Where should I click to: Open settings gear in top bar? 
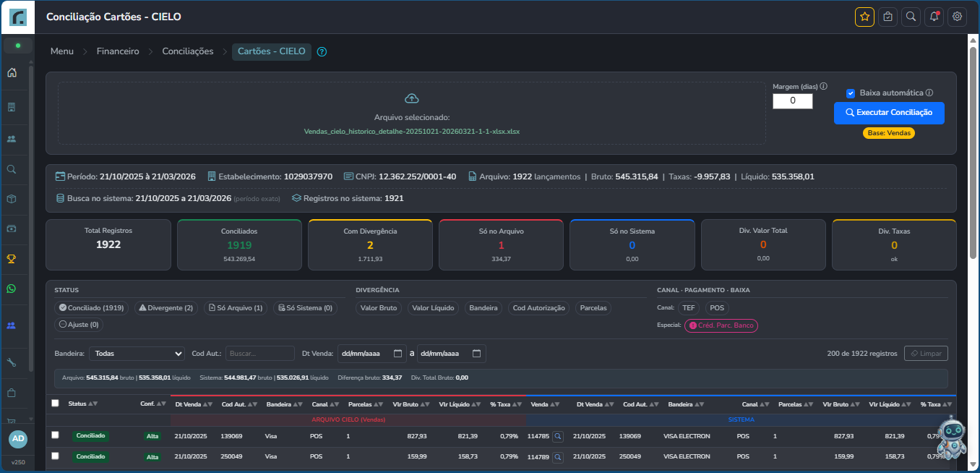[957, 17]
